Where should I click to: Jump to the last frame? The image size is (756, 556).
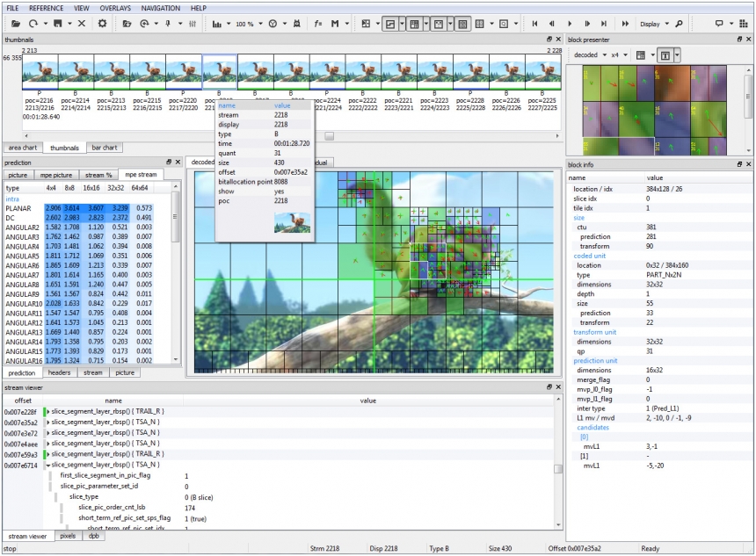604,24
